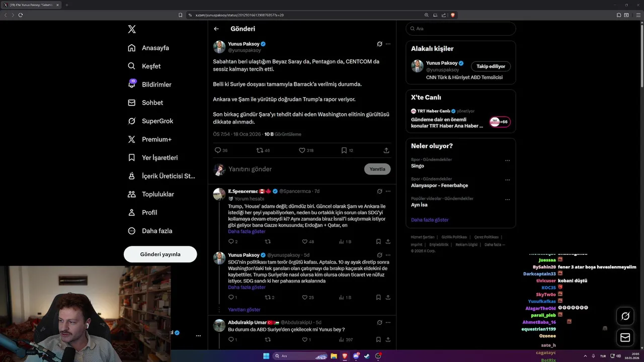Open more options on main post

click(x=388, y=44)
